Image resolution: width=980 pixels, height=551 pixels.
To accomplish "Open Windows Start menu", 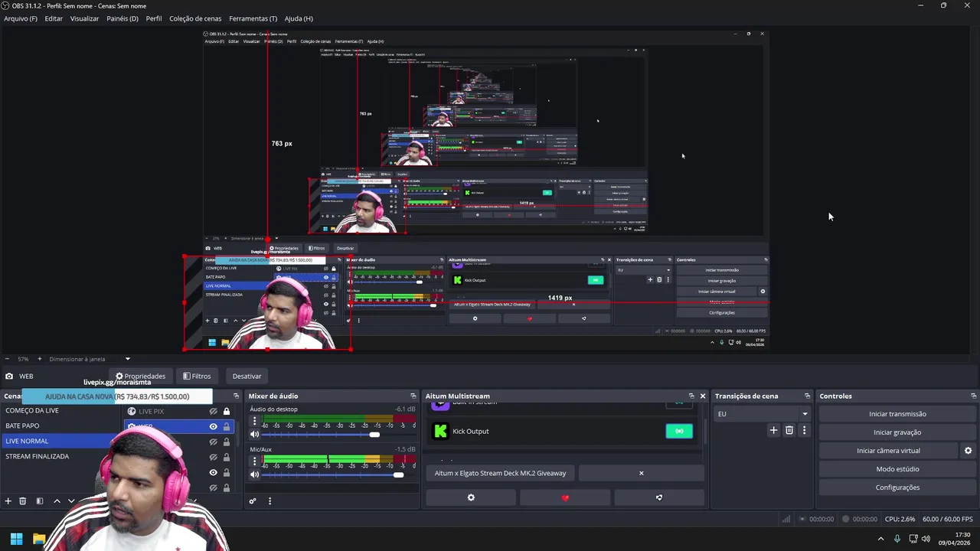I will [16, 539].
